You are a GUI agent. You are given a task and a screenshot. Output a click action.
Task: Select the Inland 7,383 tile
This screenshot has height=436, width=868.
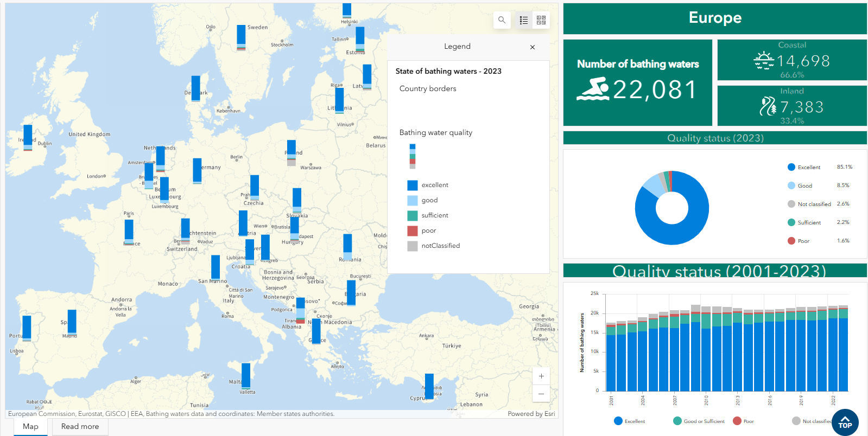pos(792,106)
